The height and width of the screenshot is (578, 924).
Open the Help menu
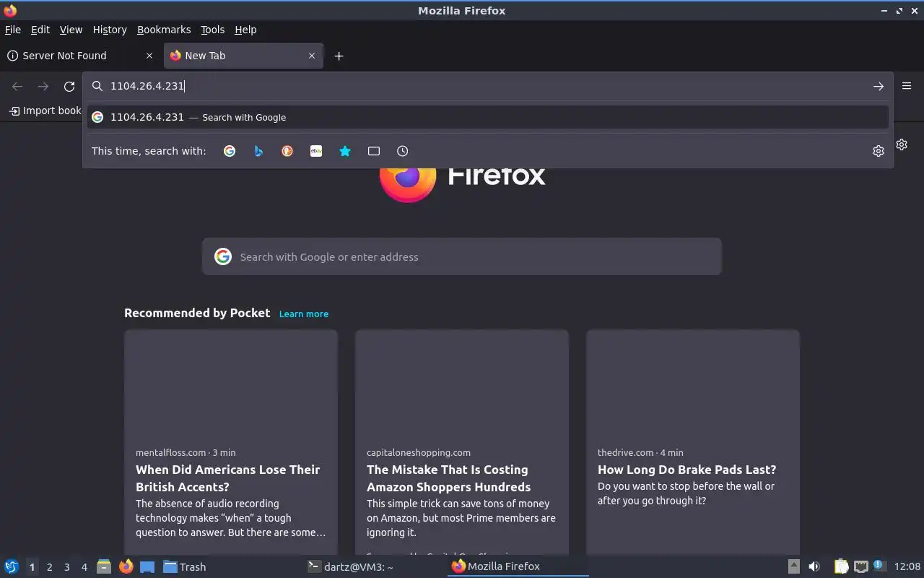tap(245, 30)
